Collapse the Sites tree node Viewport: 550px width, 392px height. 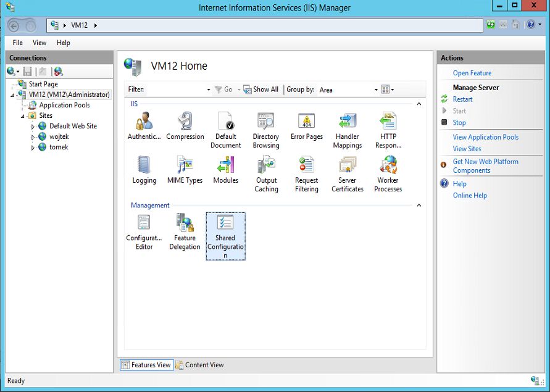pyautogui.click(x=23, y=116)
